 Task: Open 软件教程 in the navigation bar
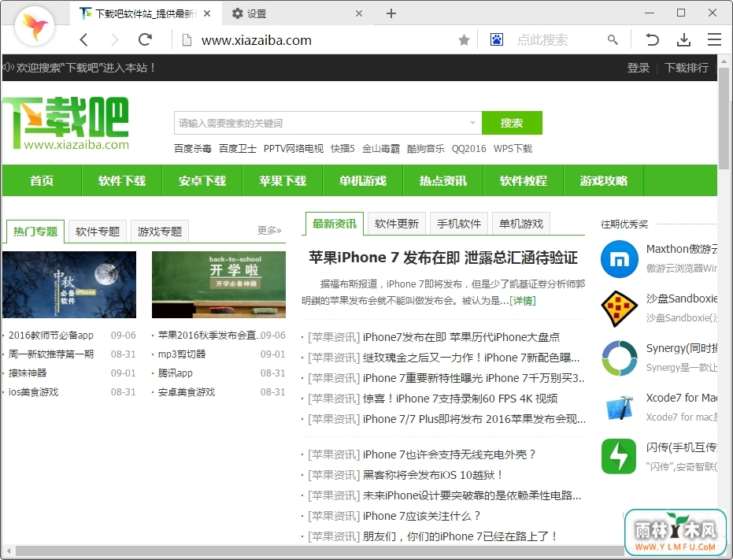[524, 180]
